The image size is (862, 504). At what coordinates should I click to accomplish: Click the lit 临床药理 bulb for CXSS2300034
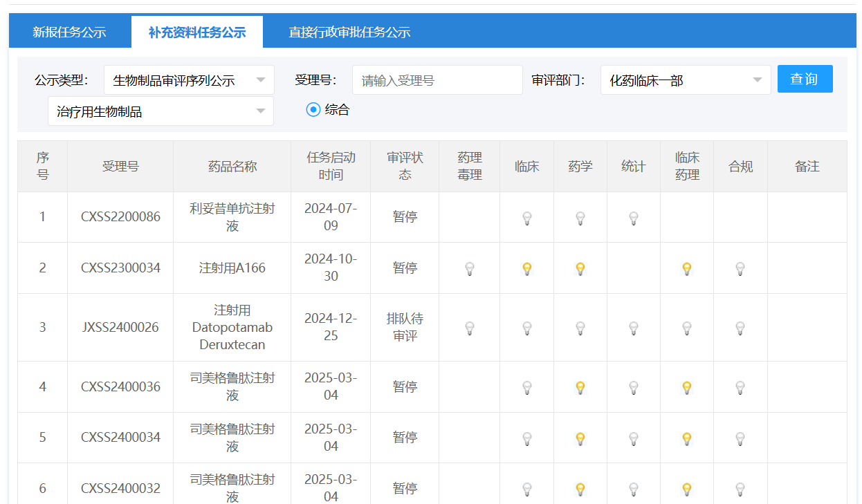[x=687, y=269]
